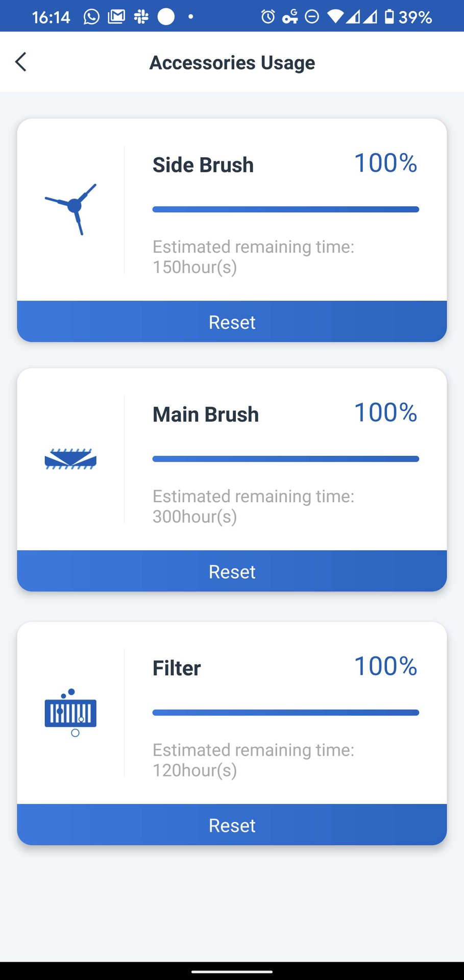Reset the Main Brush usage
464x980 pixels.
coord(232,572)
